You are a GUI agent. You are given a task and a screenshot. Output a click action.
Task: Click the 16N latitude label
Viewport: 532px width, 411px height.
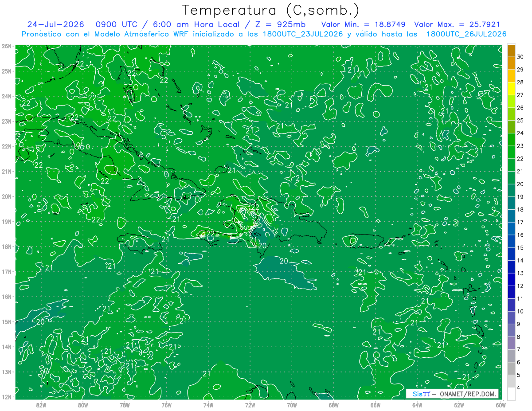(7, 297)
